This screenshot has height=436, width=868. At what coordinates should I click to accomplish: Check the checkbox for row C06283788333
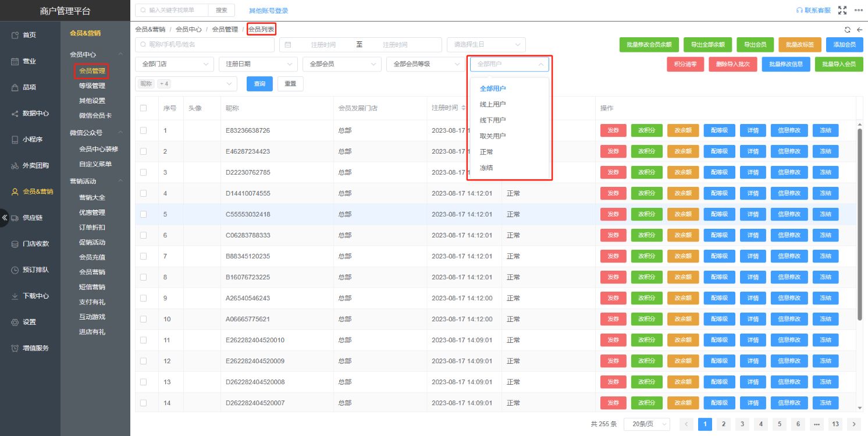pos(143,235)
